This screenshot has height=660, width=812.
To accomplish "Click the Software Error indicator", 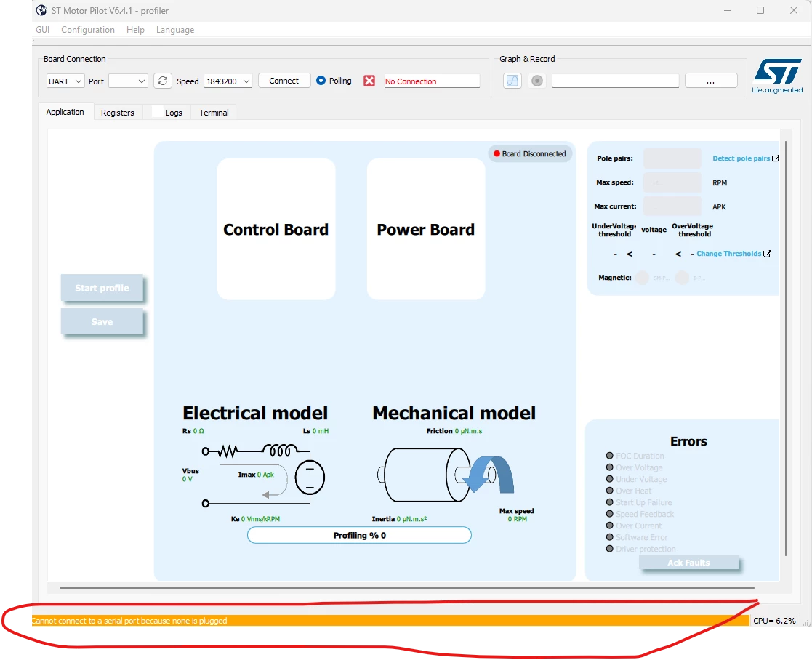I will (x=609, y=537).
